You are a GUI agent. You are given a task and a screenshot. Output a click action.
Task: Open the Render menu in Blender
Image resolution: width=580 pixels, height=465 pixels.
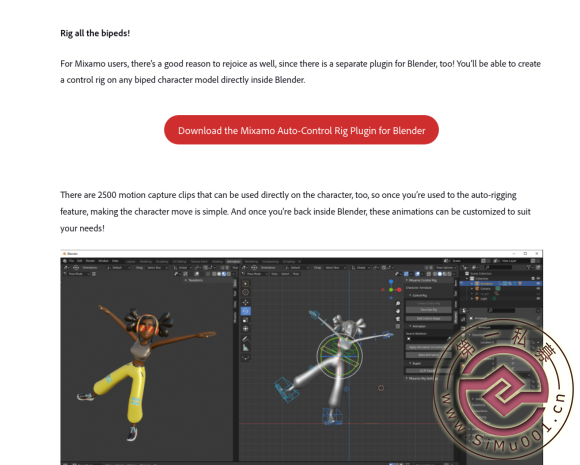tap(90, 261)
